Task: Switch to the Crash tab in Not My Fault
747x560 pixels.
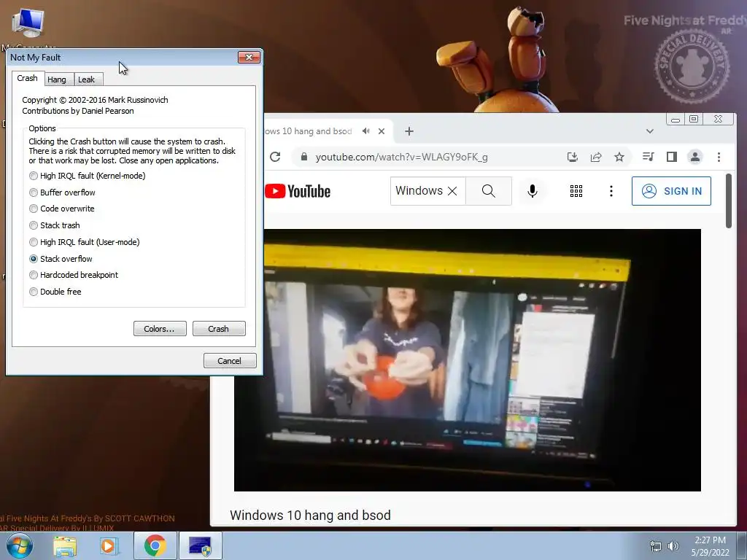Action: [x=27, y=78]
